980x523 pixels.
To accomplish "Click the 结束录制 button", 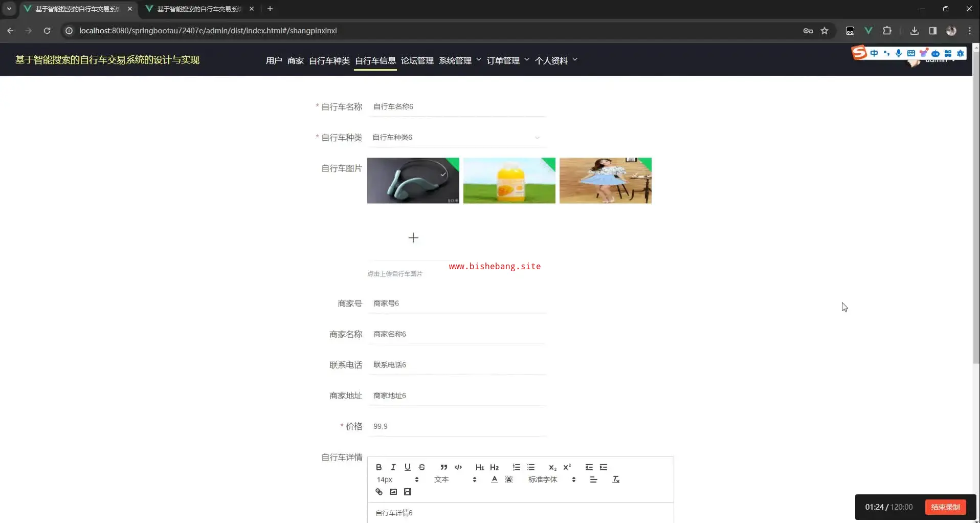I will [945, 507].
